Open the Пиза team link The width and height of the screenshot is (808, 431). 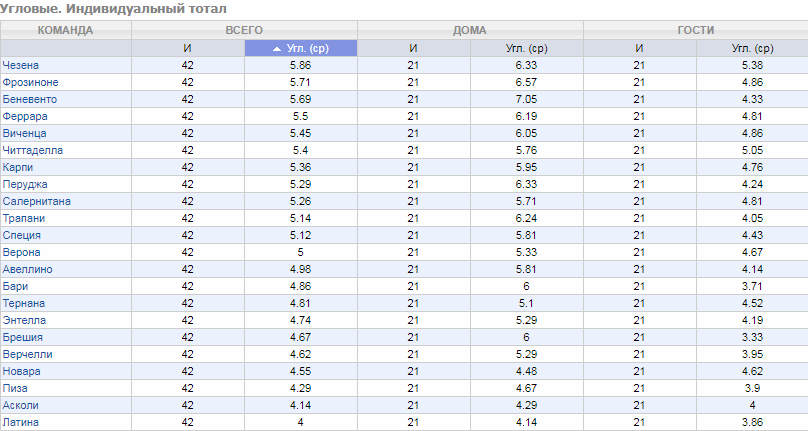(x=15, y=388)
